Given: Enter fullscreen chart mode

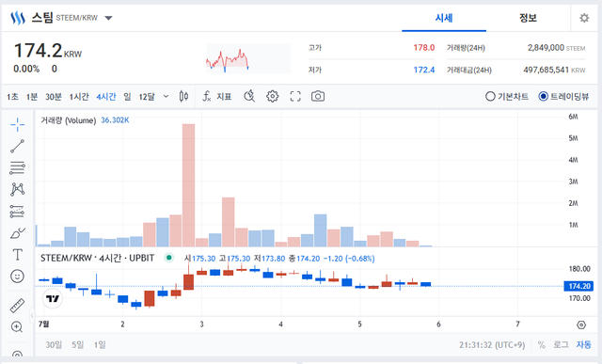Looking at the screenshot, I should click(x=295, y=96).
